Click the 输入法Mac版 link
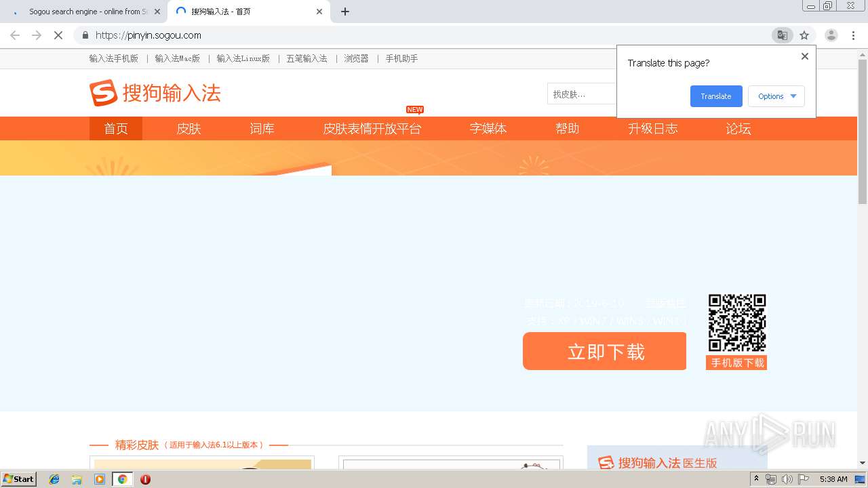 point(178,58)
